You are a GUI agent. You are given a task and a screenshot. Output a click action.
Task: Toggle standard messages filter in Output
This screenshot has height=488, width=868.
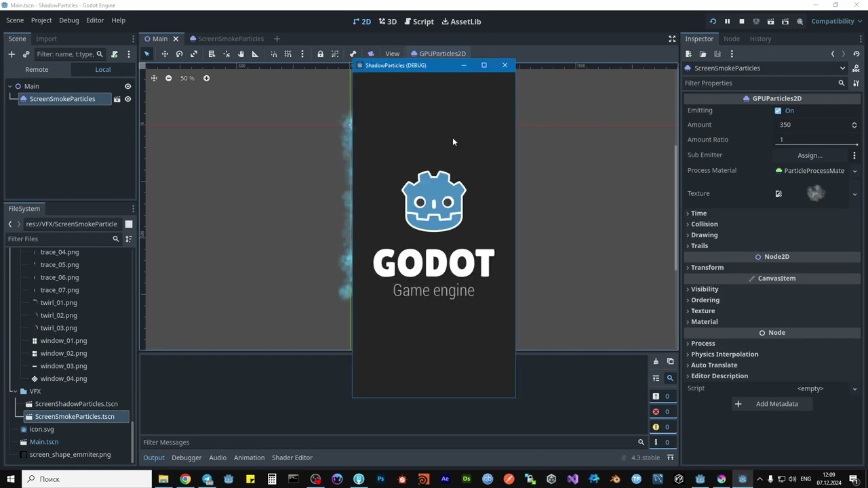(x=662, y=396)
